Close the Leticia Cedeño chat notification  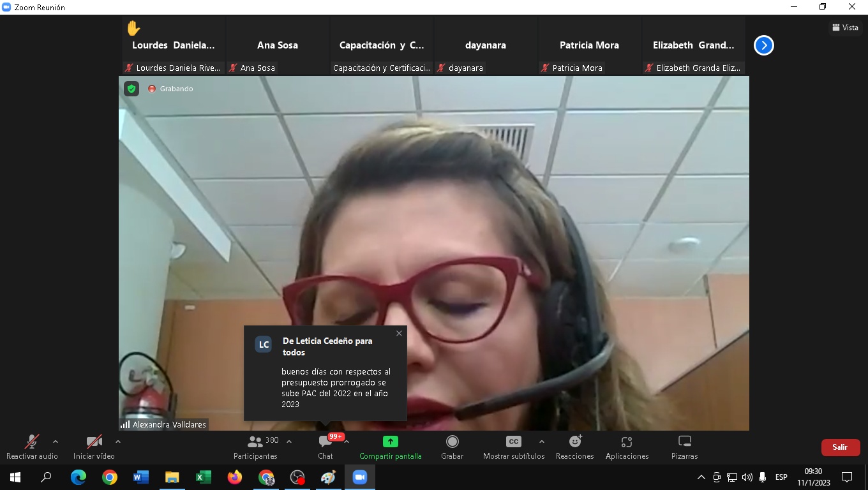399,333
